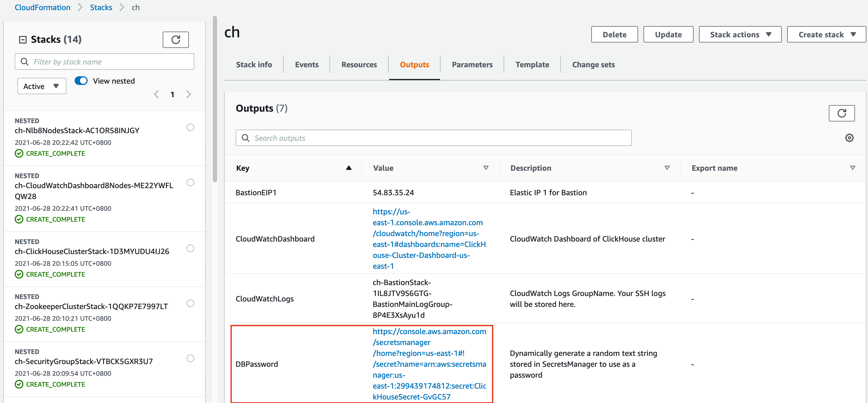The height and width of the screenshot is (403, 868).
Task: Click the Update stack button
Action: click(x=668, y=34)
